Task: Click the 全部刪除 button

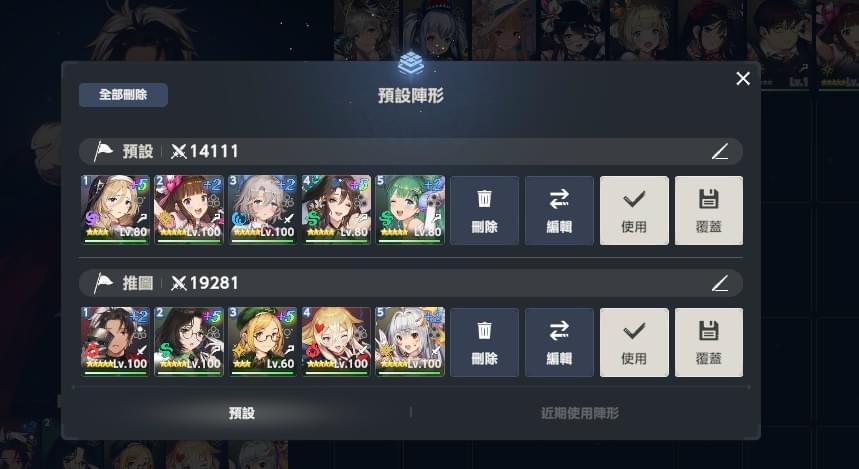Action: [123, 95]
